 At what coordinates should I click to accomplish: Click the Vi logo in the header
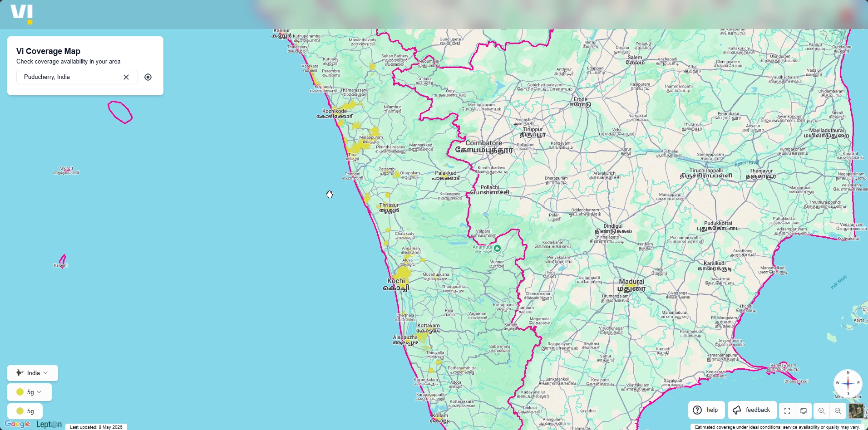point(22,14)
